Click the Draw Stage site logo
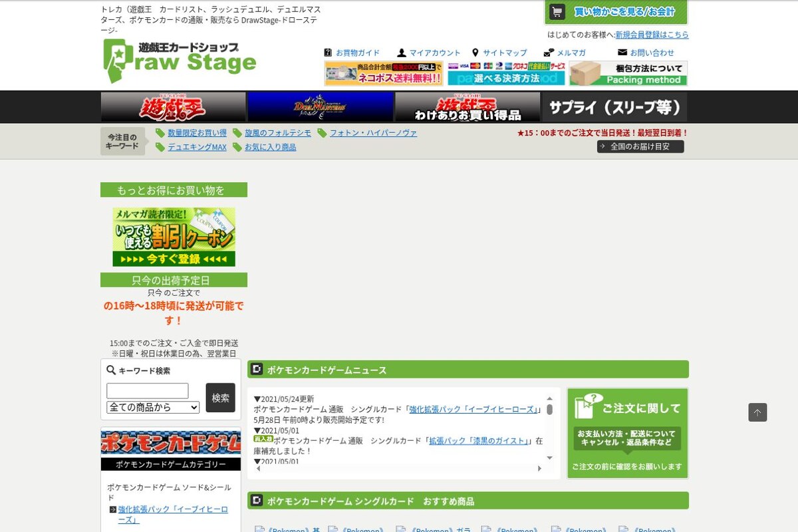 coord(180,61)
